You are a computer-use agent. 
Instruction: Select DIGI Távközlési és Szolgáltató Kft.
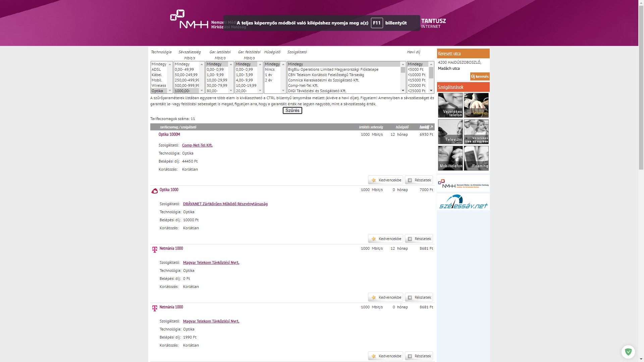coord(344,91)
